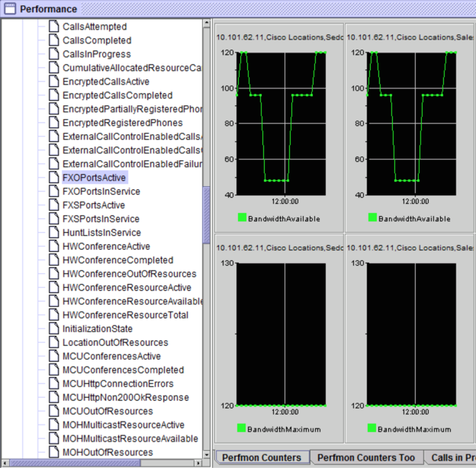Switch to the Perfmon Counters tab

[262, 457]
